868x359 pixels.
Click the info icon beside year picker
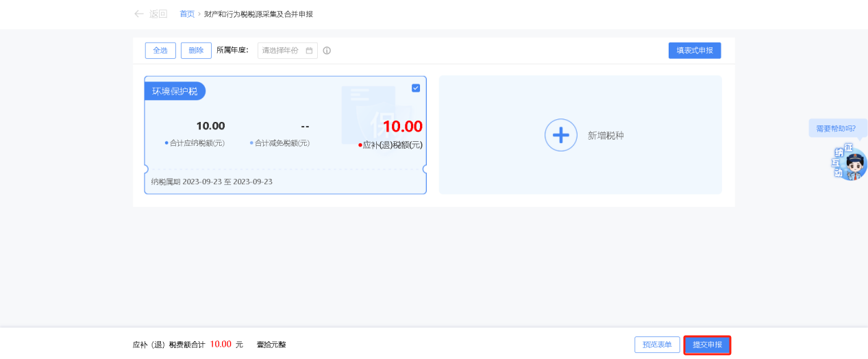point(327,51)
